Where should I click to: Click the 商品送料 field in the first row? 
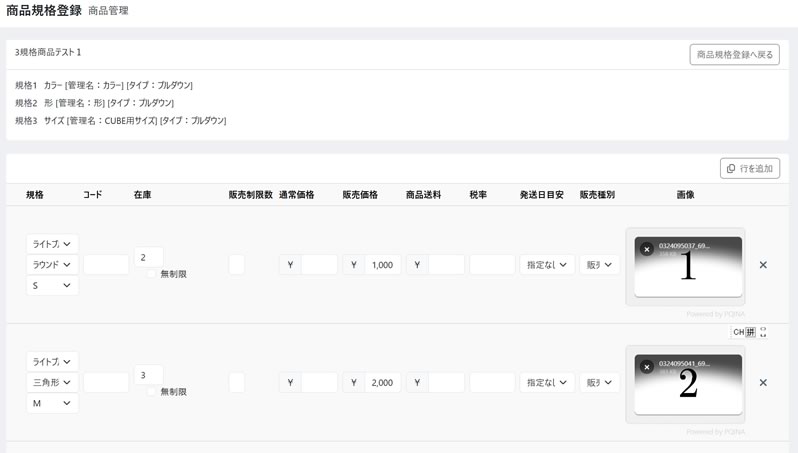(446, 265)
